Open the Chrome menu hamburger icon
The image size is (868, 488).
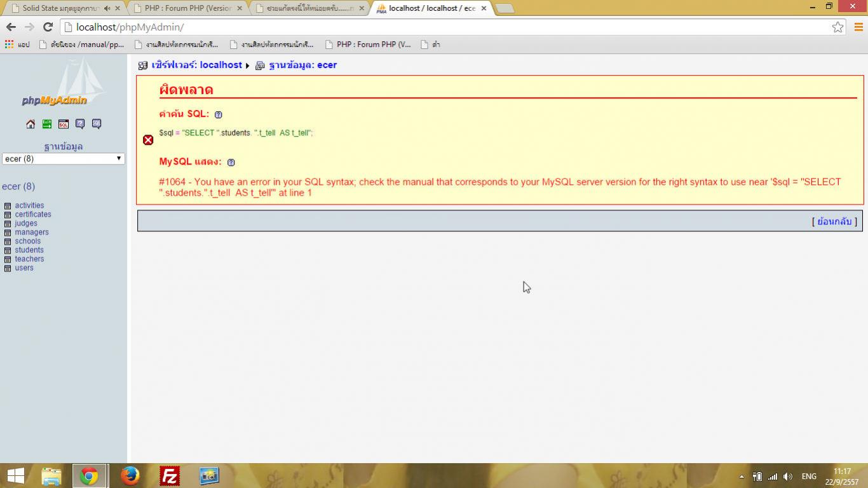point(858,27)
